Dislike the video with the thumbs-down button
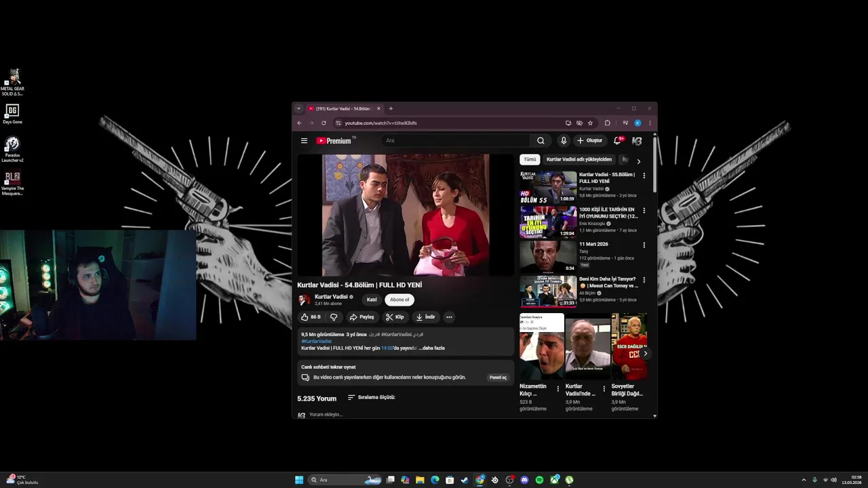868x488 pixels. pos(334,317)
